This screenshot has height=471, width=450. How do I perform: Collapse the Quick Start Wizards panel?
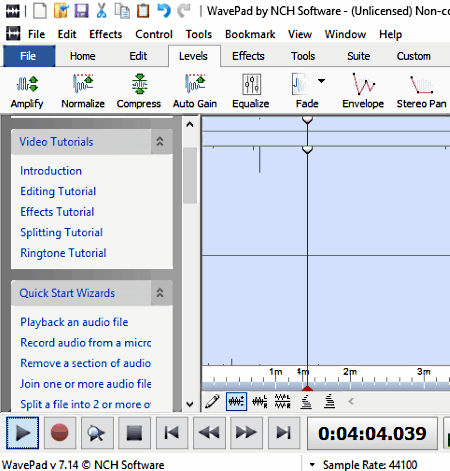[160, 293]
